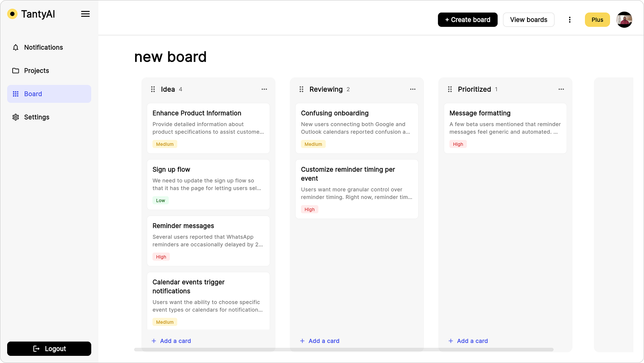The height and width of the screenshot is (363, 644).
Task: Click the Create board button
Action: (x=467, y=20)
